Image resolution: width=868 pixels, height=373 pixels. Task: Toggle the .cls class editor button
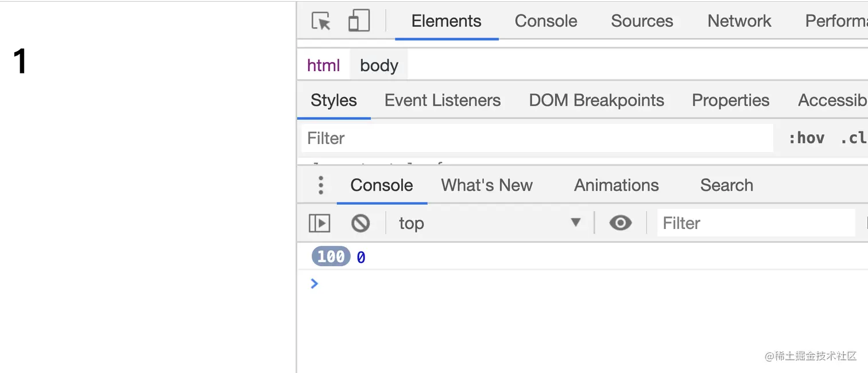coord(853,138)
